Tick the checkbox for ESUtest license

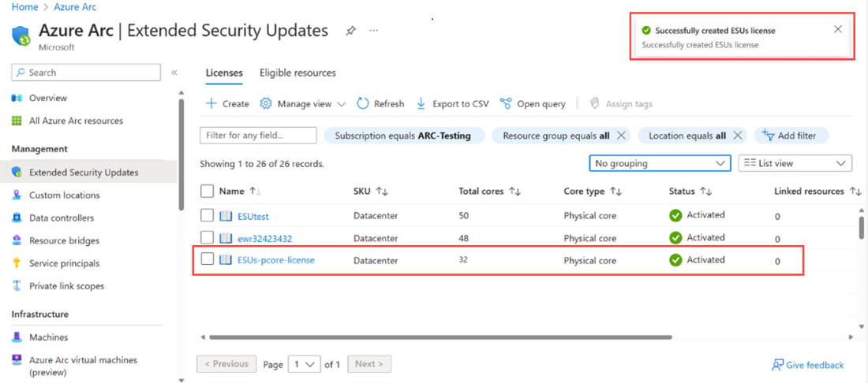(x=207, y=215)
